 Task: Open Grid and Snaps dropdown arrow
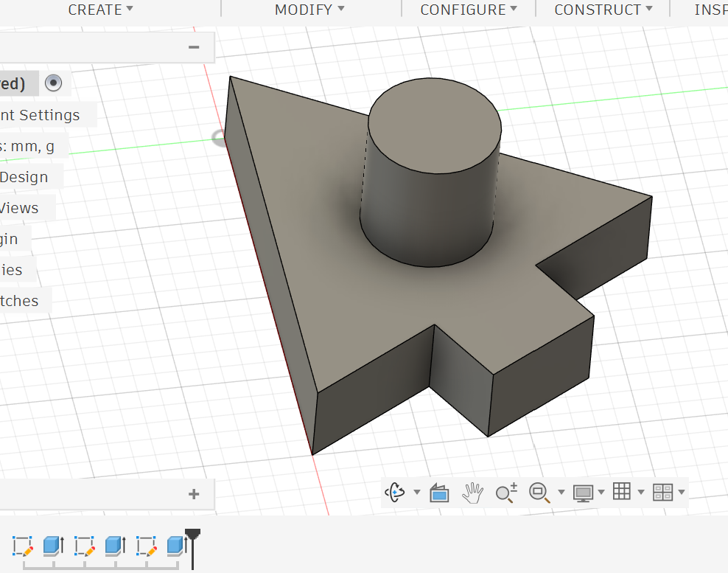tap(641, 492)
